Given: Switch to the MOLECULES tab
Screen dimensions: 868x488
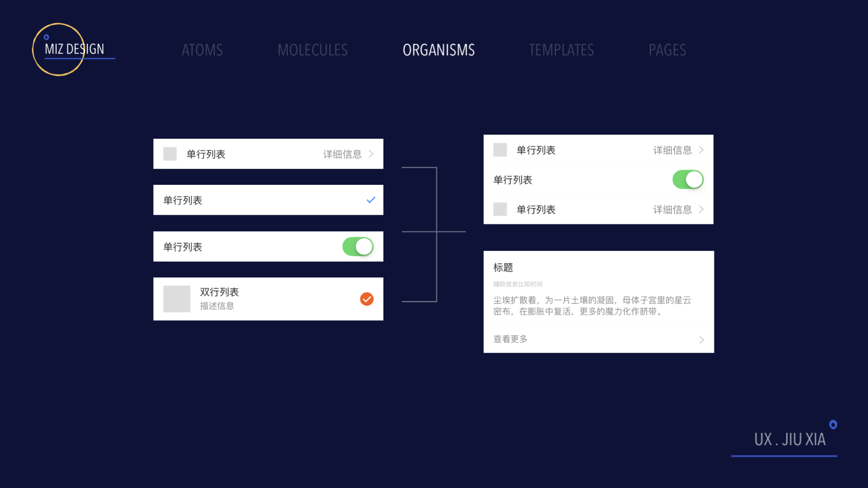Looking at the screenshot, I should click(312, 50).
